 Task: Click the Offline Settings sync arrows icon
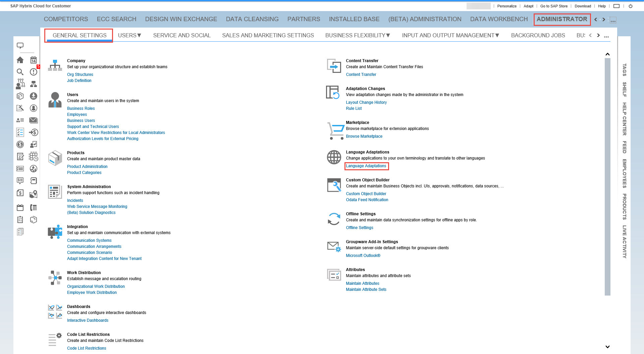pyautogui.click(x=334, y=219)
